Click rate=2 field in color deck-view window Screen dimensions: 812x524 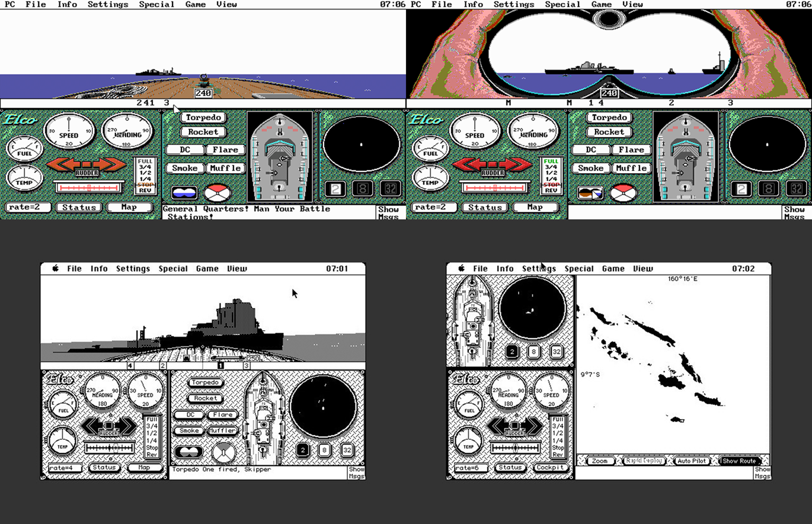pyautogui.click(x=28, y=207)
